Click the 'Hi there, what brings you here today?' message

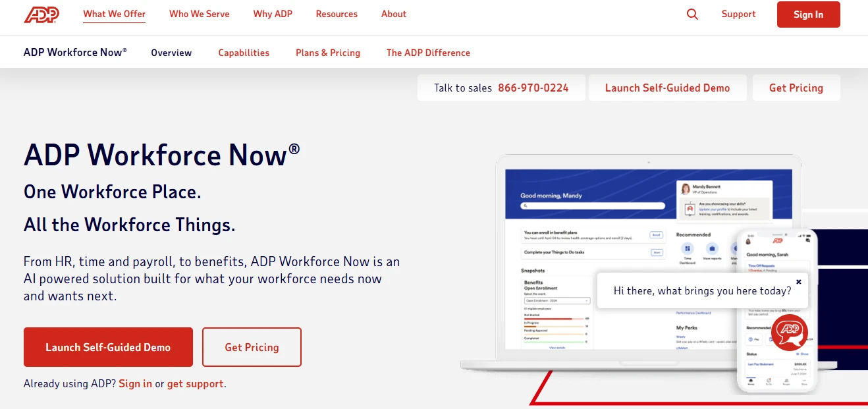click(x=702, y=290)
